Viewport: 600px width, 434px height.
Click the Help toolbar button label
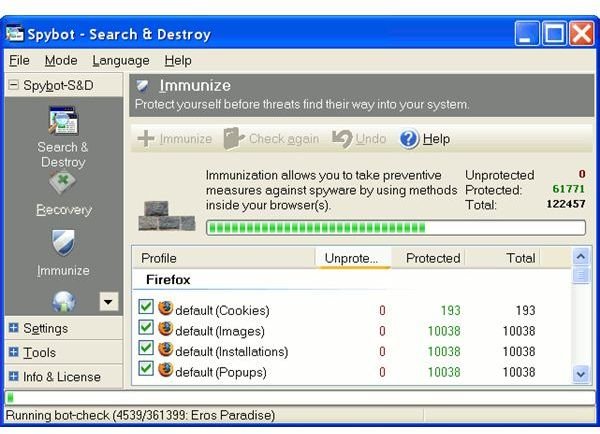click(x=436, y=139)
